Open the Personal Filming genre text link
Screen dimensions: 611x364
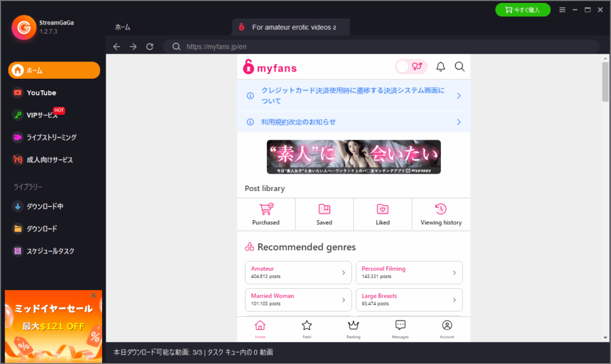pyautogui.click(x=384, y=269)
